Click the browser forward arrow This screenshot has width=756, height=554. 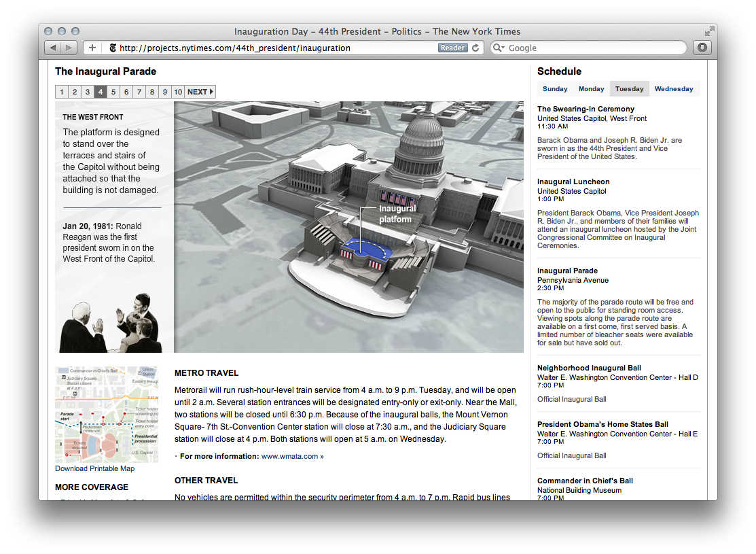pyautogui.click(x=69, y=48)
